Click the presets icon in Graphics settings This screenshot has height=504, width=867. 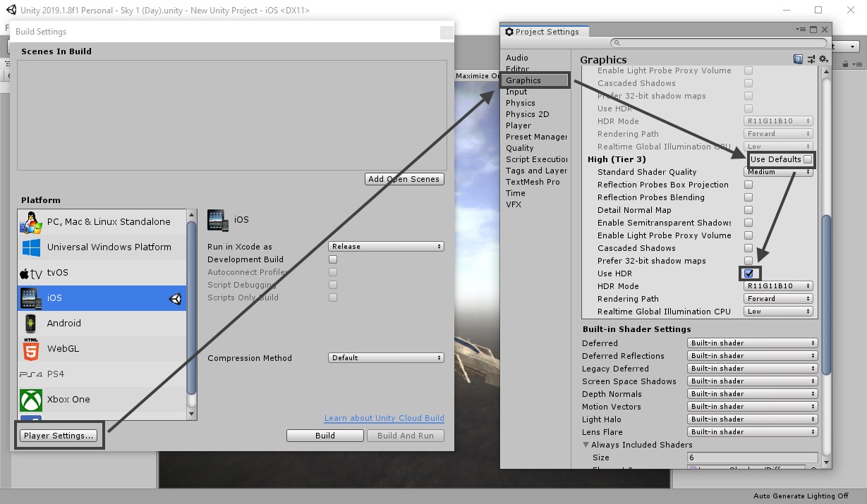click(810, 59)
